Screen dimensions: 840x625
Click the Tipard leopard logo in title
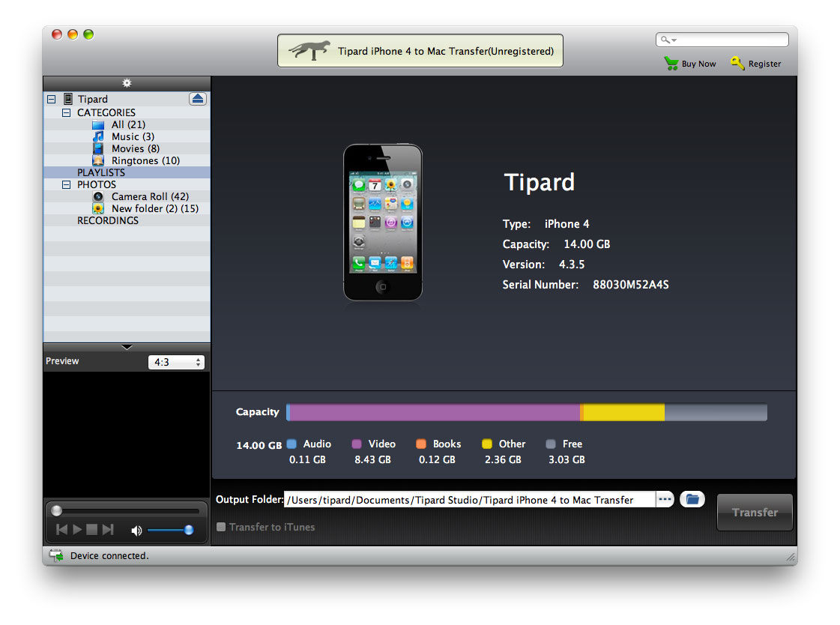click(309, 51)
